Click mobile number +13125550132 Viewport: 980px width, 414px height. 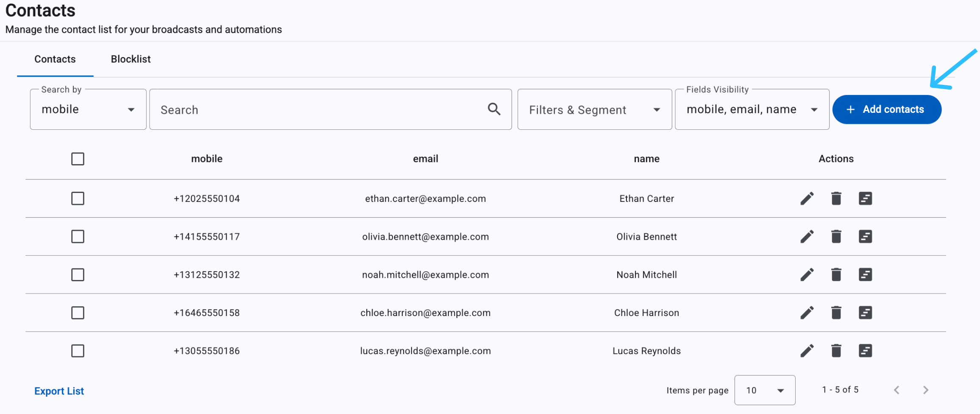coord(207,275)
